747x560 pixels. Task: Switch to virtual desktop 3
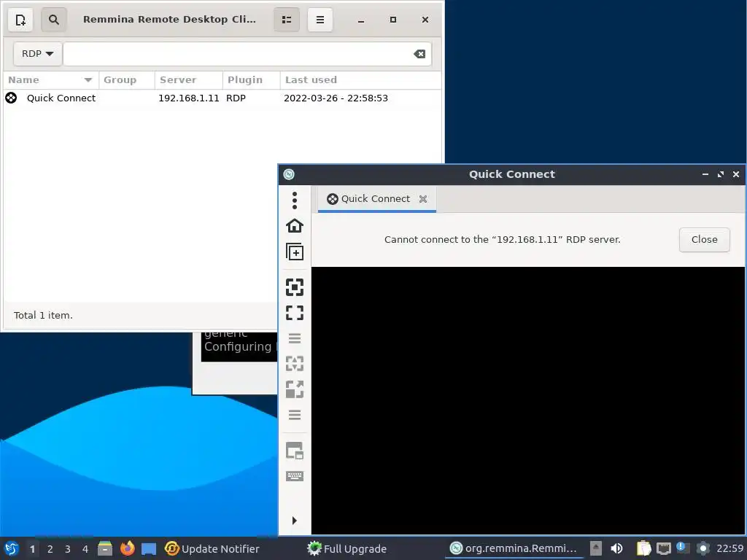(x=68, y=549)
